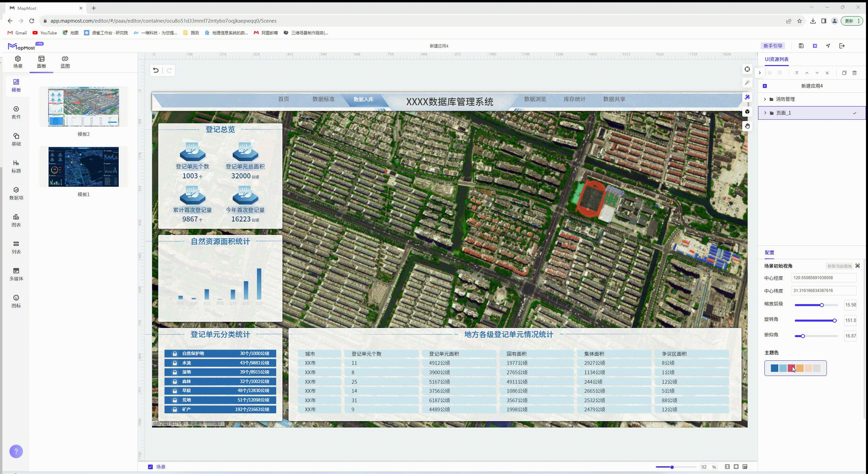The width and height of the screenshot is (868, 474).
Task: Open the Gmail bookmark
Action: point(17,33)
